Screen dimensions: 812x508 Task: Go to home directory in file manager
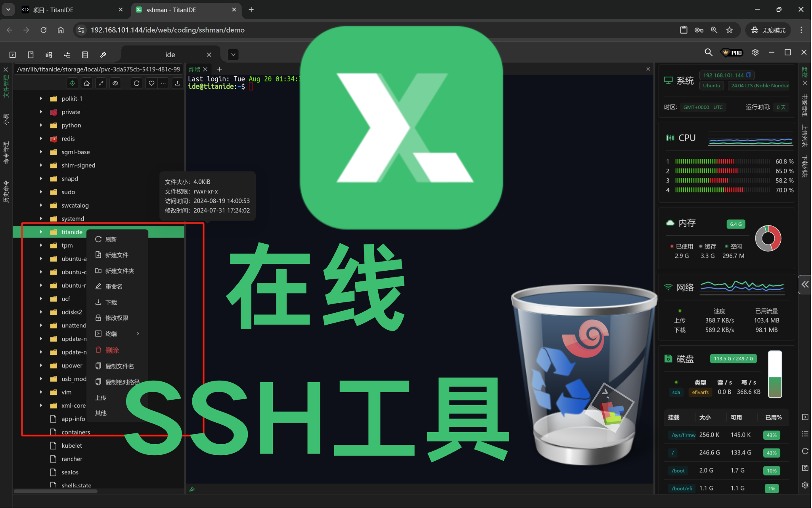87,83
